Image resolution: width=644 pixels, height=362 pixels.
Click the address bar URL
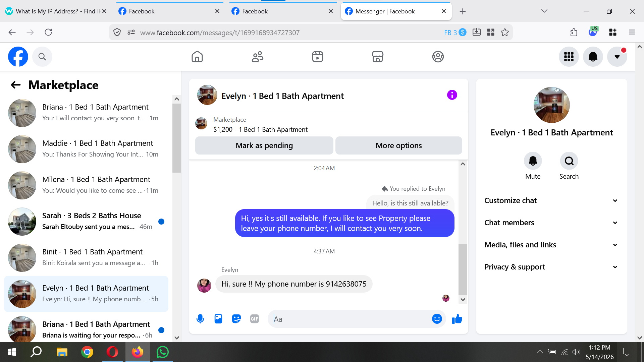[x=220, y=33]
